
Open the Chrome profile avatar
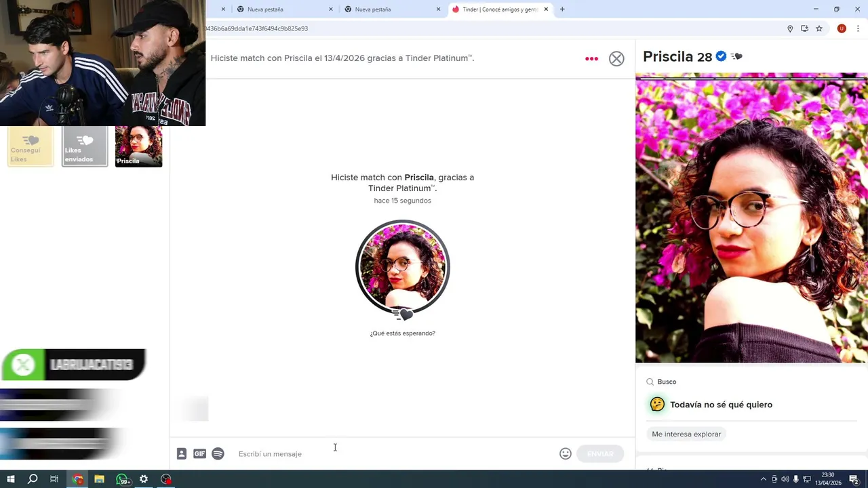coord(842,28)
